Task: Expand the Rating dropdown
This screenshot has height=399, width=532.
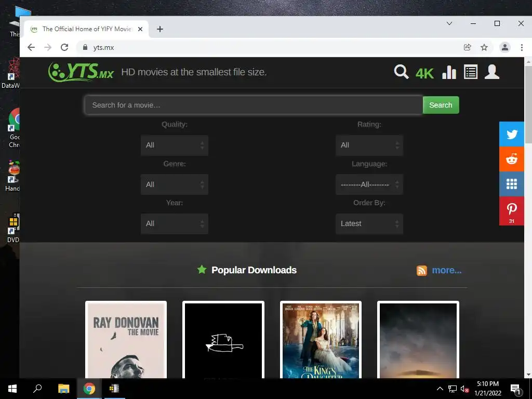Action: 369,145
